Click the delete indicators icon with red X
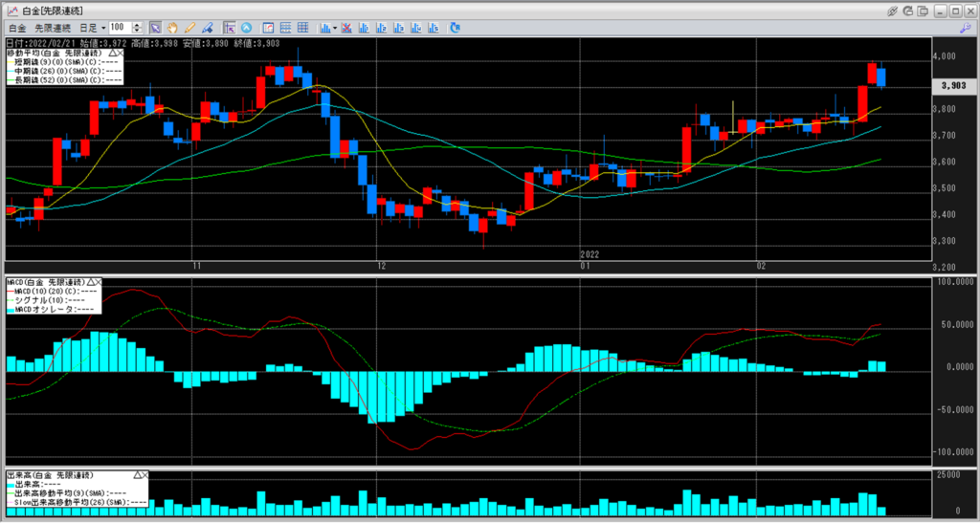The image size is (980, 523). [346, 28]
